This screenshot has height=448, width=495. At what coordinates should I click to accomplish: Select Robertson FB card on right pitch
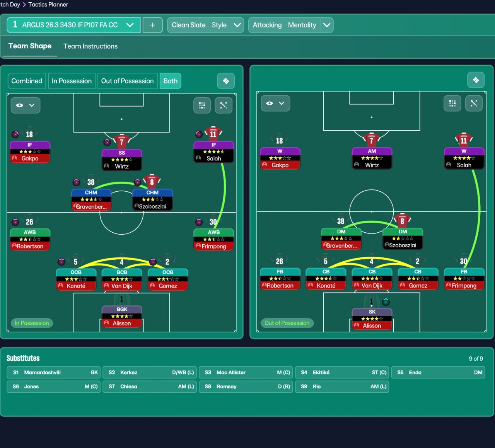[x=280, y=279]
